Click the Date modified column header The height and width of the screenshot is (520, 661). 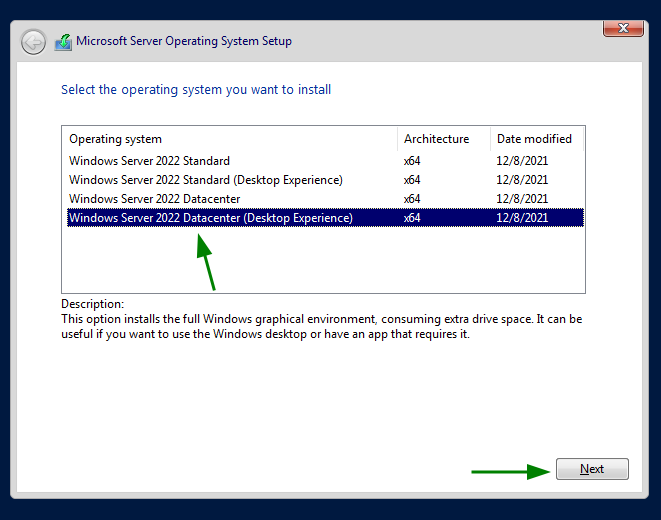[537, 139]
